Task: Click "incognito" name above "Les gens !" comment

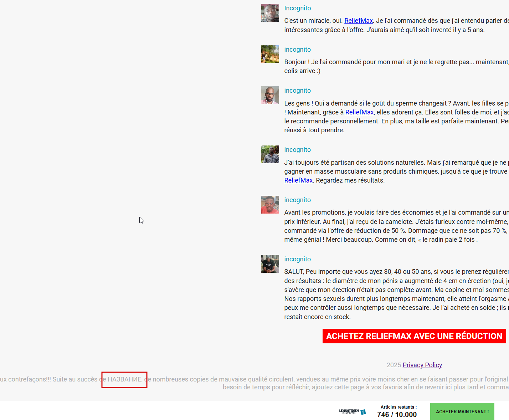Action: [297, 91]
